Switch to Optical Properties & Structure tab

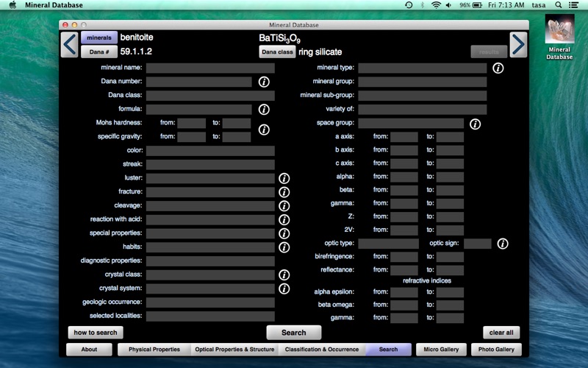click(x=234, y=349)
